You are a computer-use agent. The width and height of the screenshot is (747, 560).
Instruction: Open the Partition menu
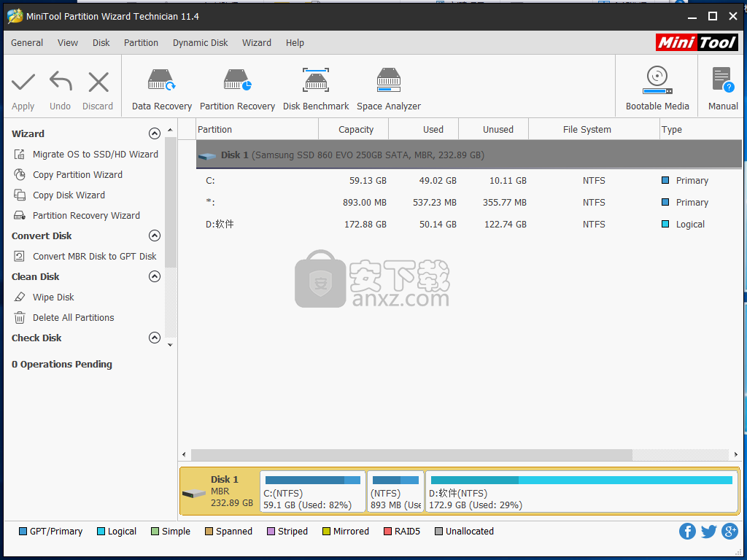tap(141, 43)
